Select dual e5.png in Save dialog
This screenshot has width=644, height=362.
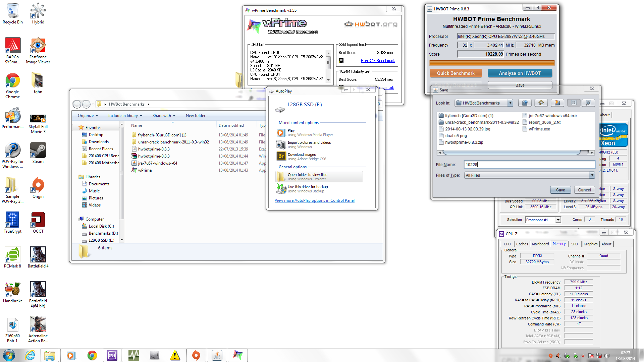(x=453, y=136)
